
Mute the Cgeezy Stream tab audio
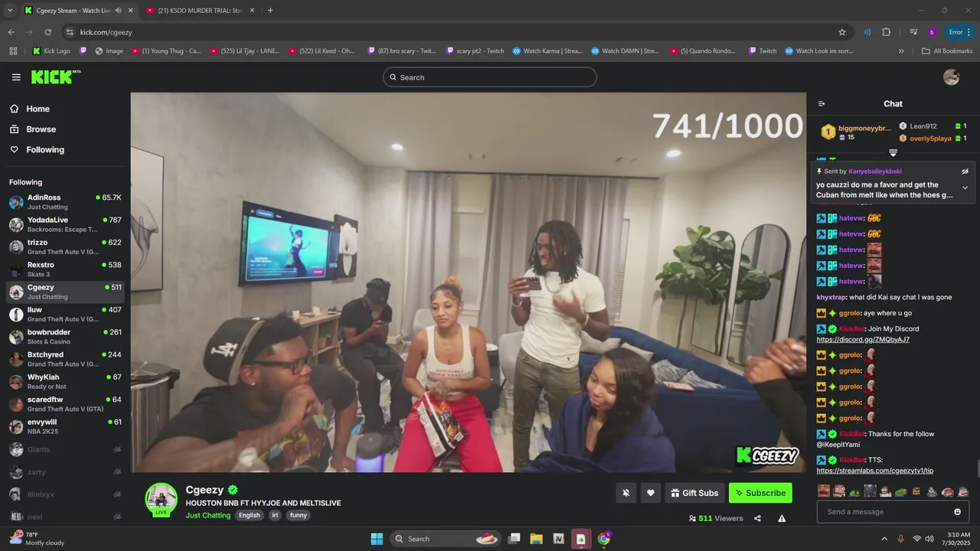click(x=118, y=10)
